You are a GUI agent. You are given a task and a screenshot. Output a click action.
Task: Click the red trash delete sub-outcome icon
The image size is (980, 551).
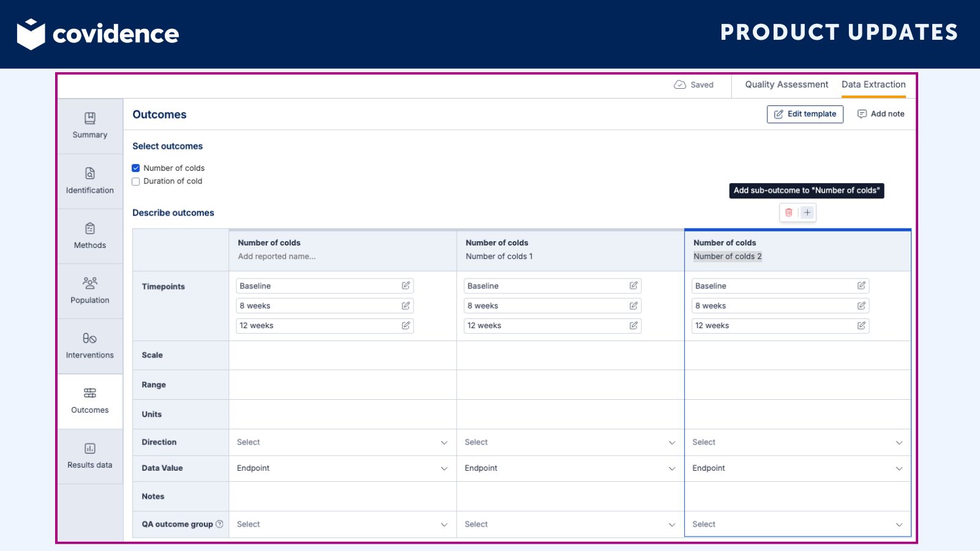tap(789, 212)
